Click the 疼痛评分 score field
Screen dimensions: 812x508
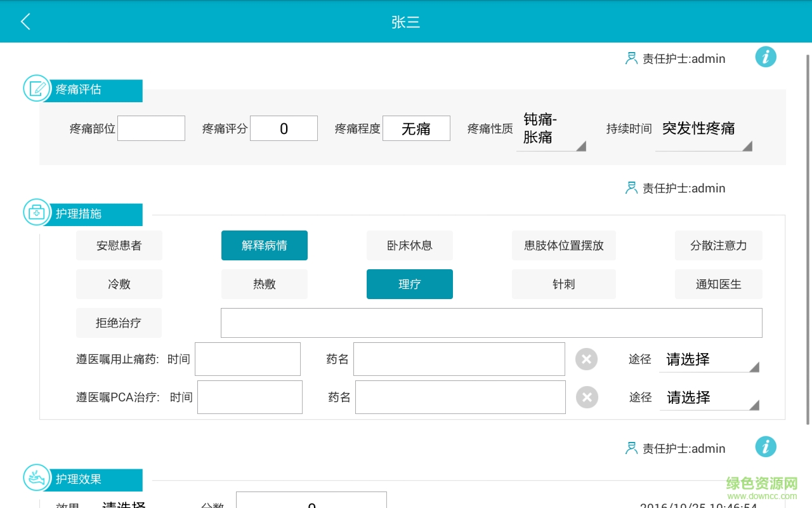[x=284, y=128]
